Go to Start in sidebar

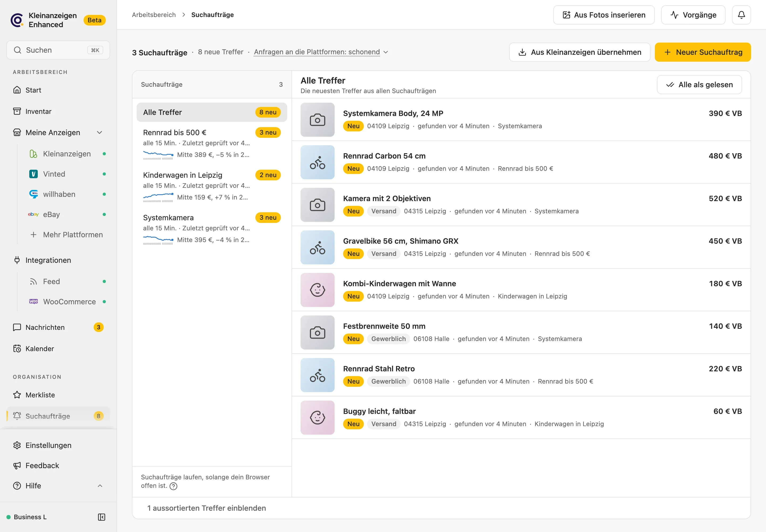tap(58, 90)
